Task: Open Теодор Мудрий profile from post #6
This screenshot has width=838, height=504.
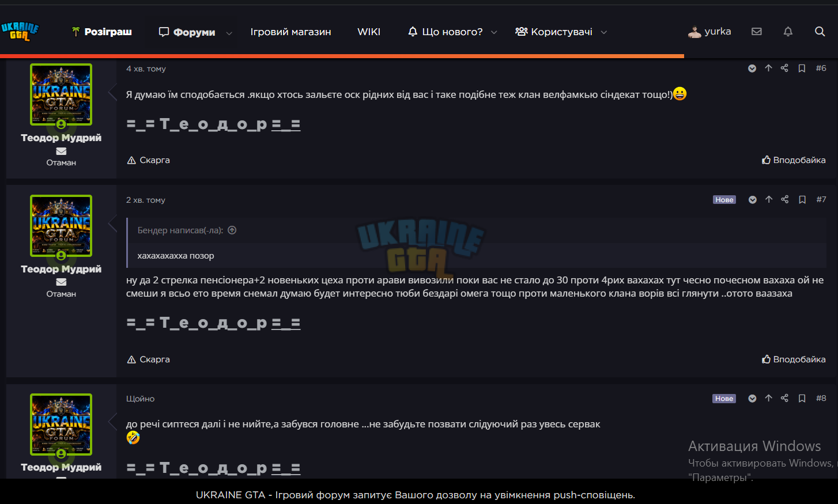Action: pyautogui.click(x=61, y=138)
